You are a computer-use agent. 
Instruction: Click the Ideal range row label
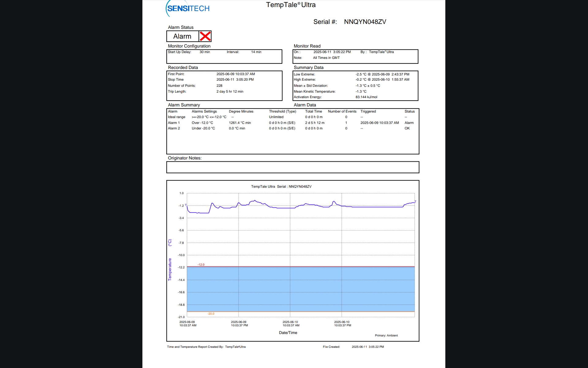pos(176,117)
